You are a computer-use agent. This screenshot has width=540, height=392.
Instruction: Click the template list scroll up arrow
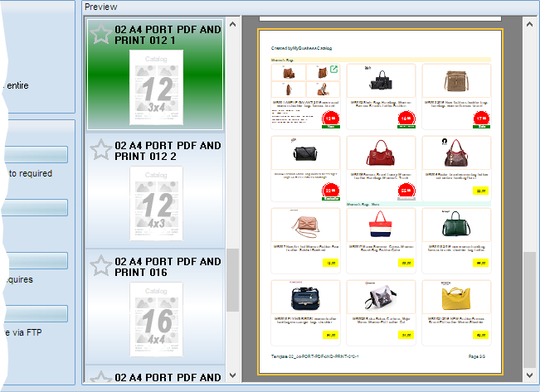(x=233, y=24)
